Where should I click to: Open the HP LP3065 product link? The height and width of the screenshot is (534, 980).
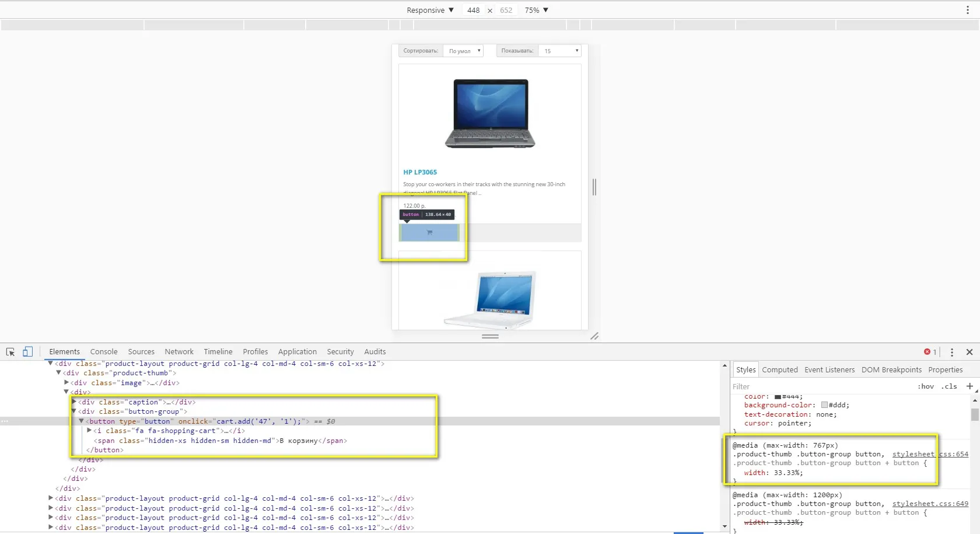[420, 172]
